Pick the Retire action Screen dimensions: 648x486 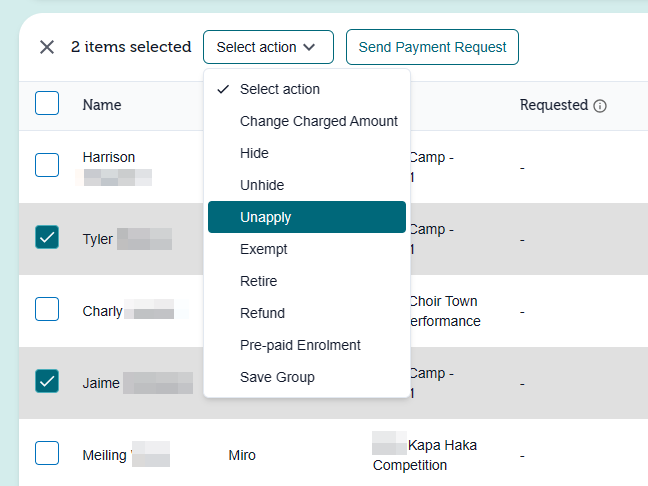307,281
